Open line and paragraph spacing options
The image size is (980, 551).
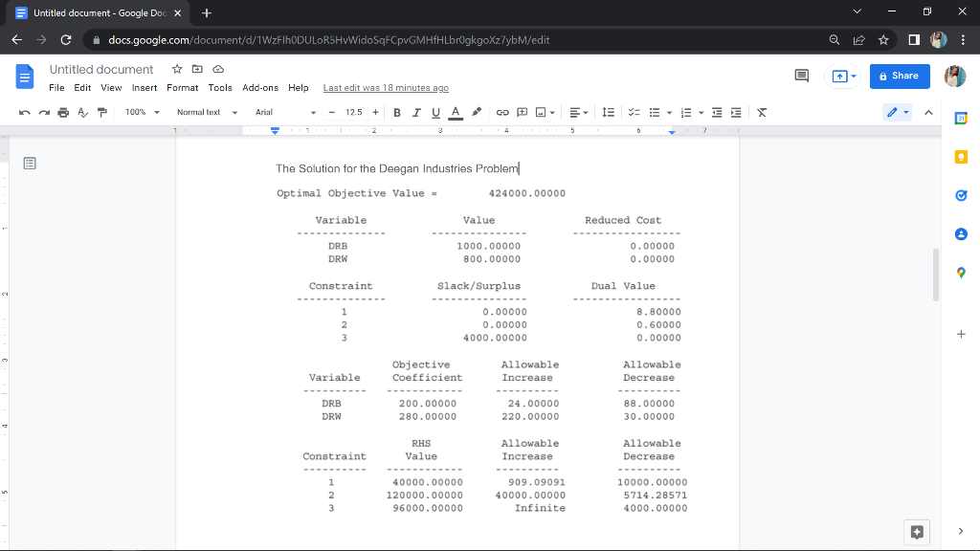(608, 113)
